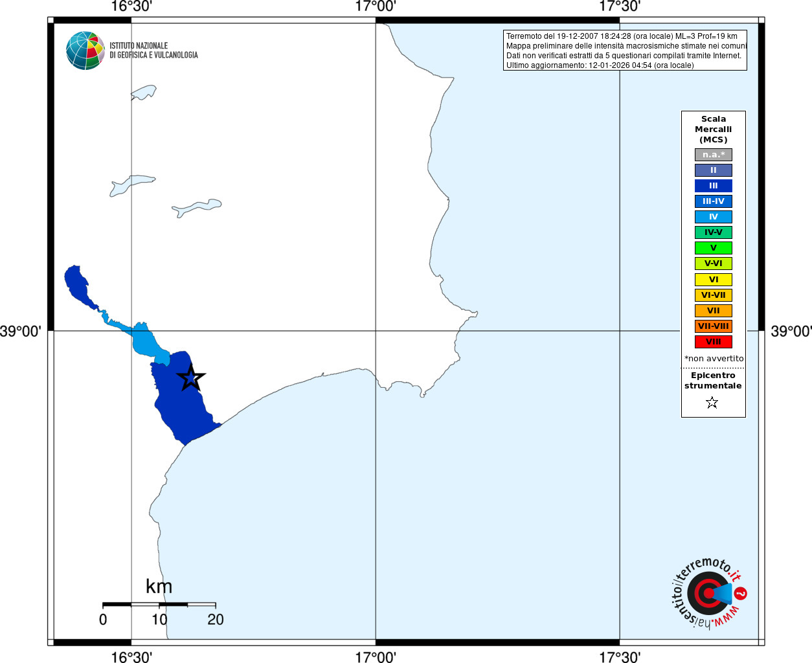Click the green V legend swatch

(714, 248)
